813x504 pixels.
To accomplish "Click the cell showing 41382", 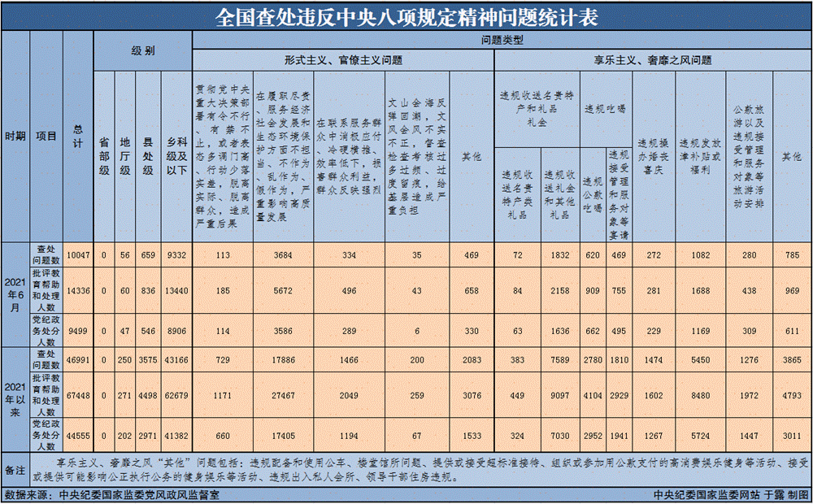I will [x=176, y=436].
